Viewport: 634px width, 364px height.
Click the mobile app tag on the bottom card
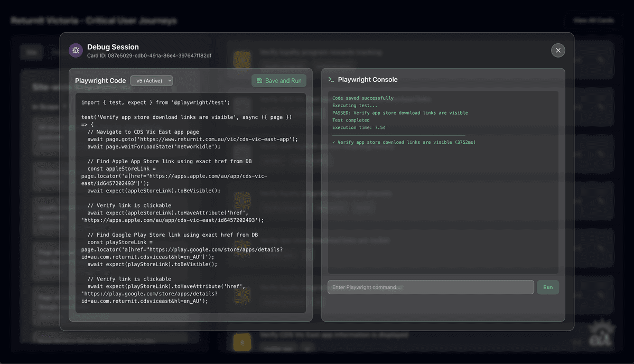[x=278, y=348]
